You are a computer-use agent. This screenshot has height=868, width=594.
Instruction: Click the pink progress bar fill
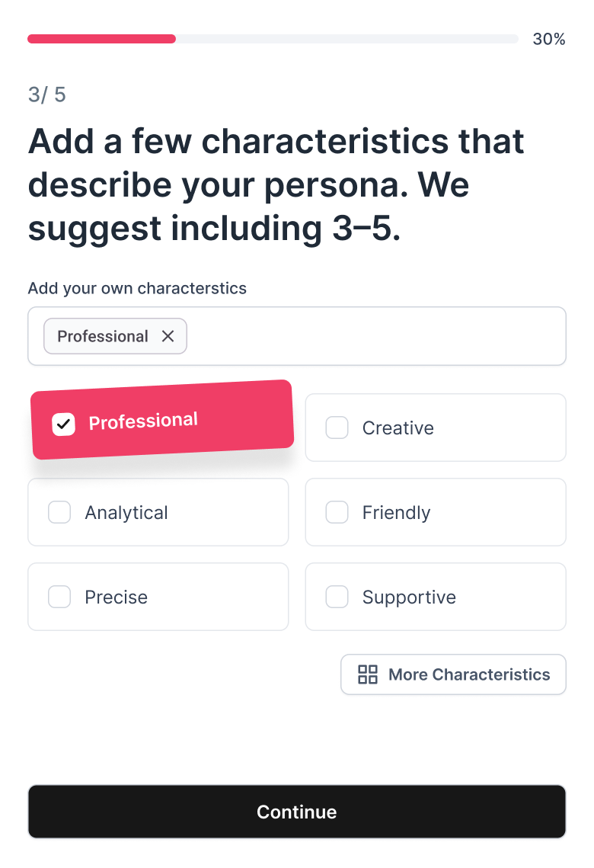click(101, 39)
